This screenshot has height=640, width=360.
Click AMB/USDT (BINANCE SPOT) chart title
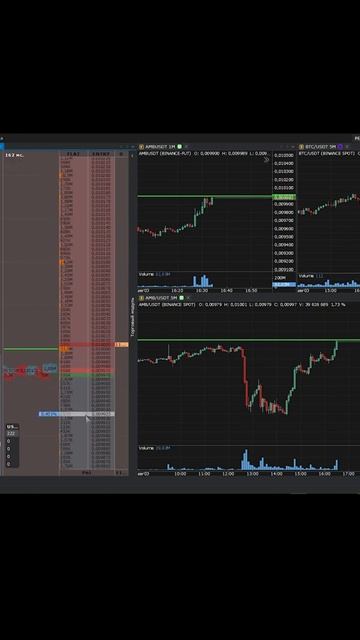coord(167,304)
